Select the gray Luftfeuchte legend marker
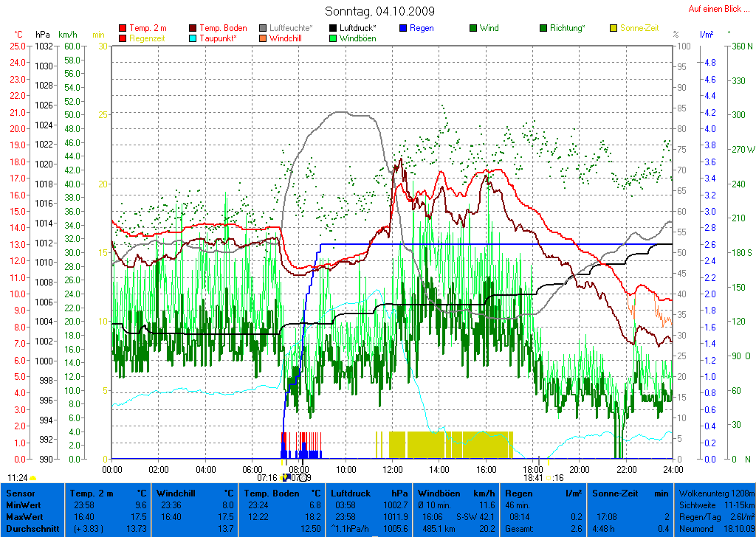Image resolution: width=756 pixels, height=537 pixels. point(264,28)
